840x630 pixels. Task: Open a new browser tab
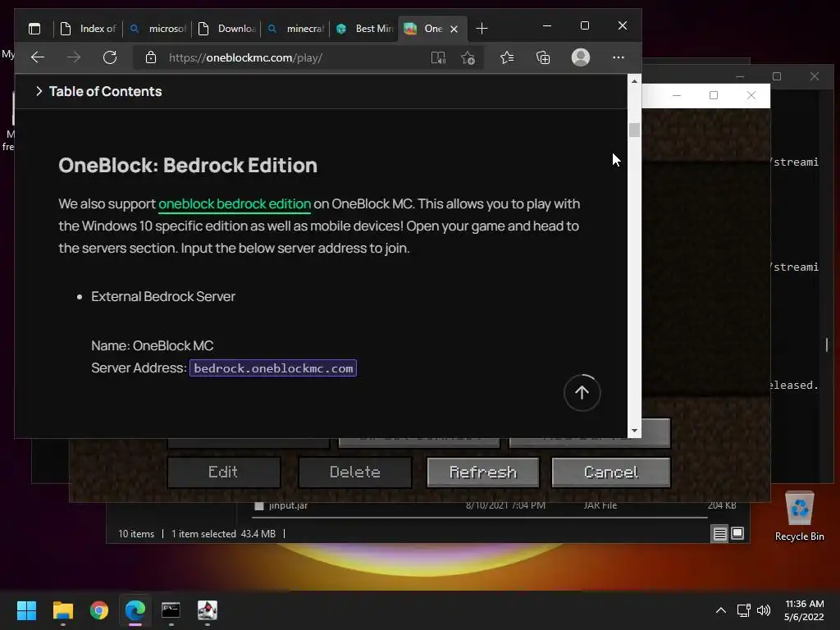click(482, 29)
